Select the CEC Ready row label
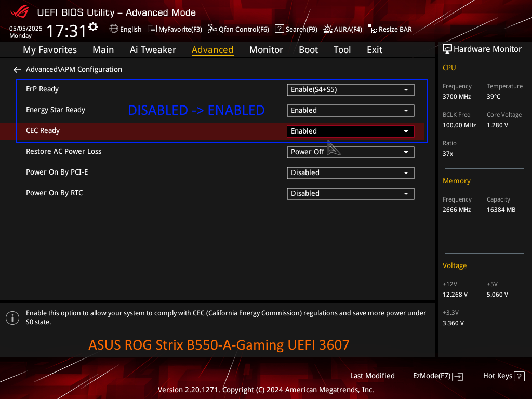The height and width of the screenshot is (399, 532). point(43,130)
